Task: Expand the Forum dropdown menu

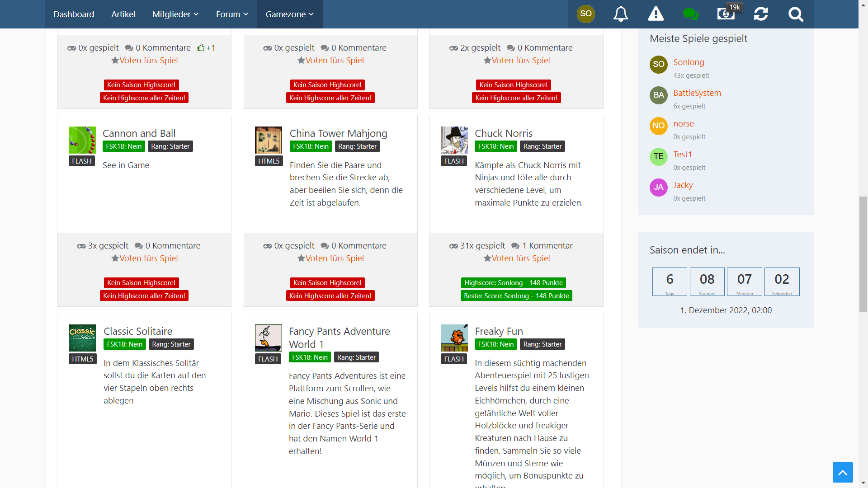Action: click(x=232, y=14)
